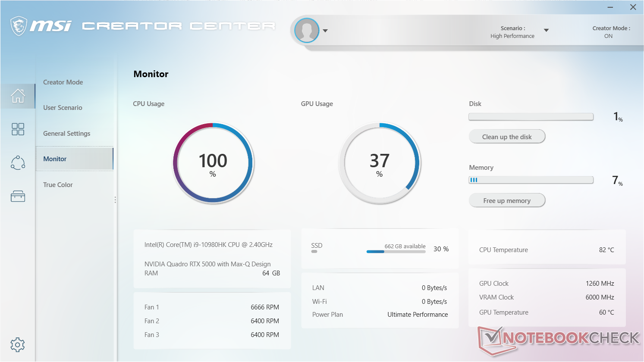Expand the Scenario dropdown arrow
This screenshot has width=644, height=362.
tap(546, 30)
